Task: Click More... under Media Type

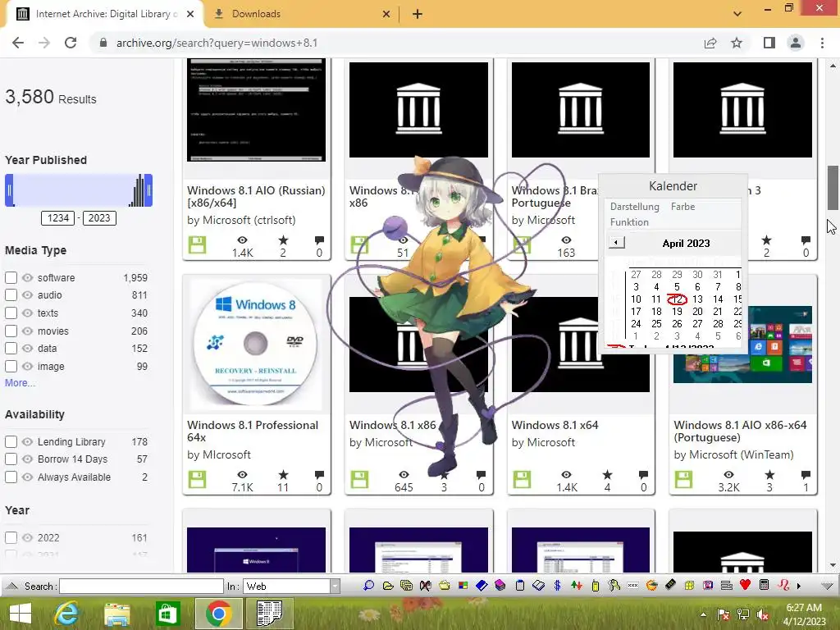Action: [20, 383]
